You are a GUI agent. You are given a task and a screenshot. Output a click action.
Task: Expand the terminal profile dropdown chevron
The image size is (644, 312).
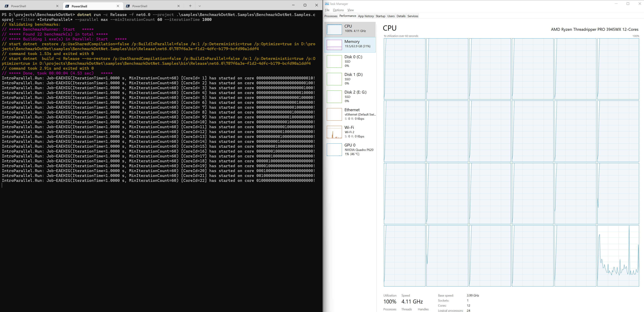coord(200,6)
